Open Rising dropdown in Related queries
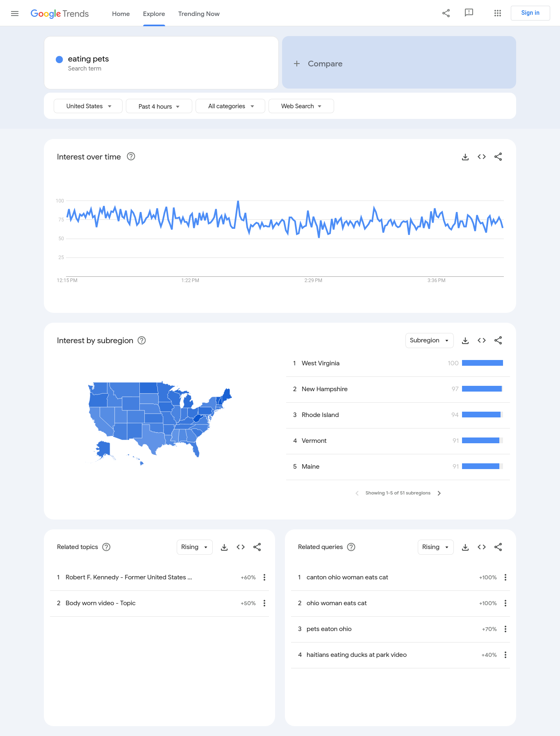Image resolution: width=560 pixels, height=736 pixels. tap(436, 547)
